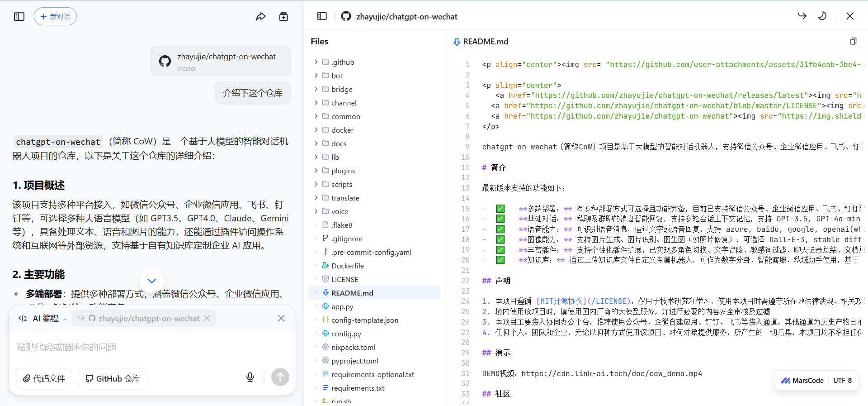Open the Dockerfile entry

point(374,266)
